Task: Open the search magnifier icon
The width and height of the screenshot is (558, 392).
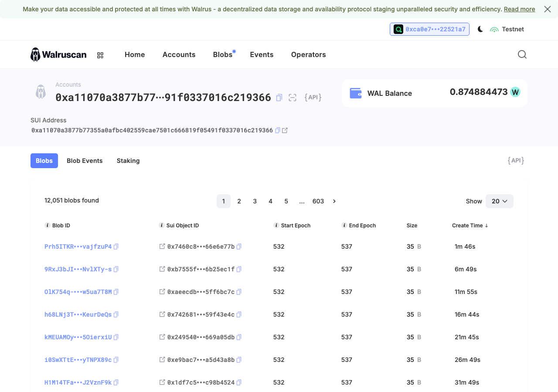Action: (x=522, y=54)
